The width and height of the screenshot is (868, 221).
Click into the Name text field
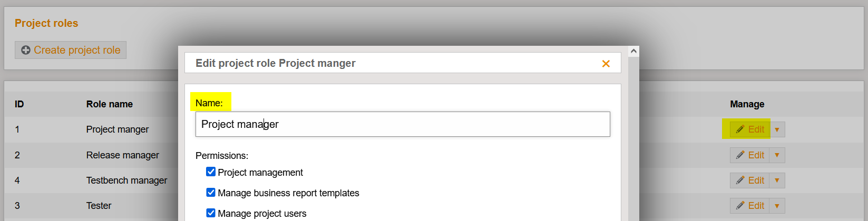403,124
